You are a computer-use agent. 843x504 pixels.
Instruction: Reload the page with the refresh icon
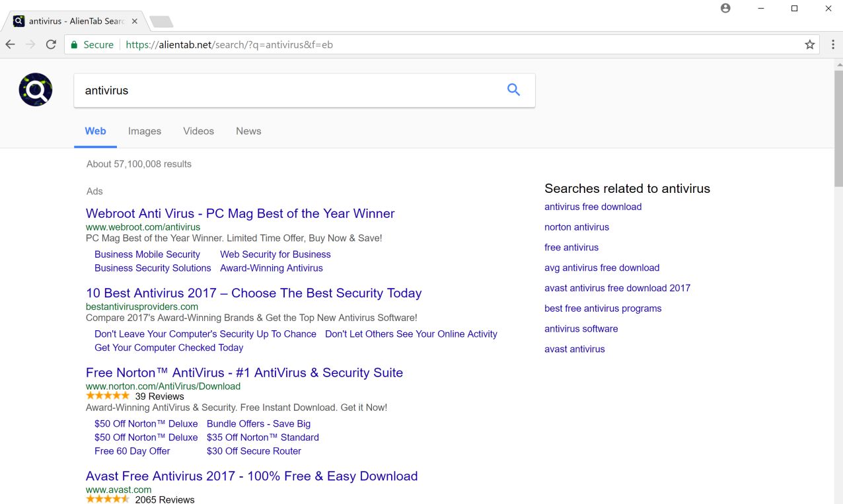click(51, 44)
